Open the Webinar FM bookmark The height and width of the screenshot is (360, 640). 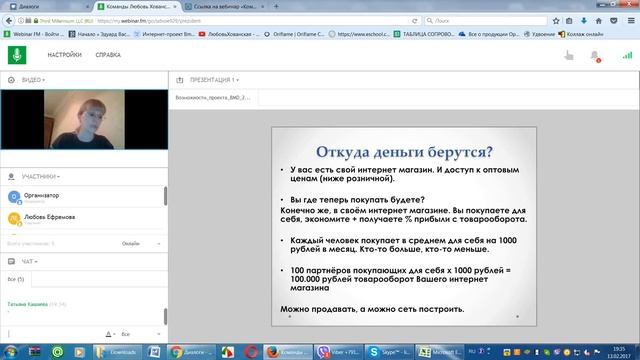[x=34, y=34]
